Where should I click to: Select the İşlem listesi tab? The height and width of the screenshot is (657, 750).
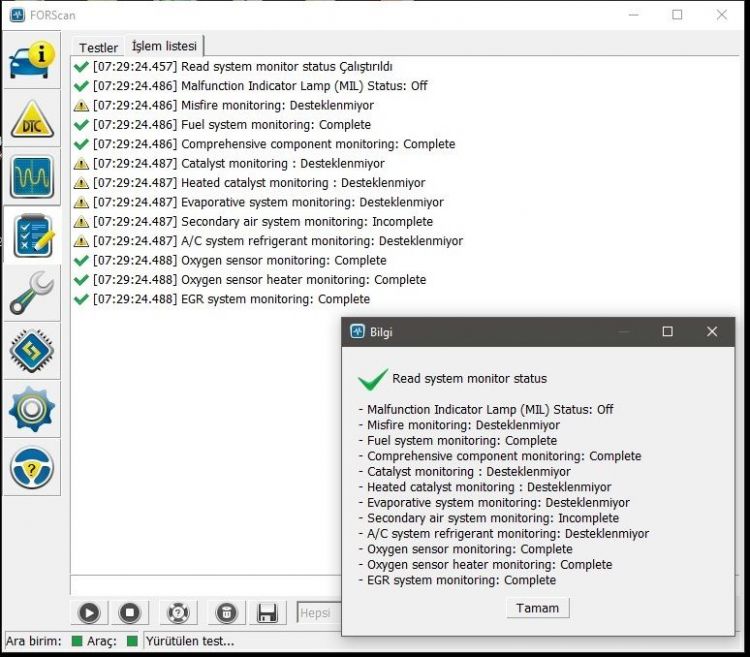pyautogui.click(x=164, y=46)
